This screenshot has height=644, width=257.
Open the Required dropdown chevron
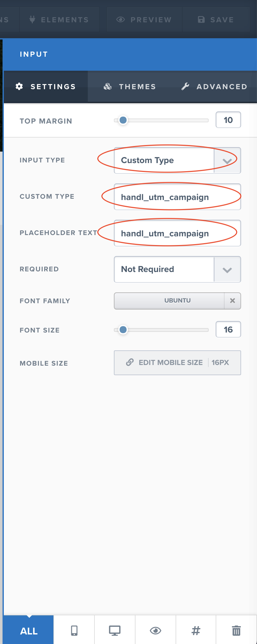tap(227, 269)
